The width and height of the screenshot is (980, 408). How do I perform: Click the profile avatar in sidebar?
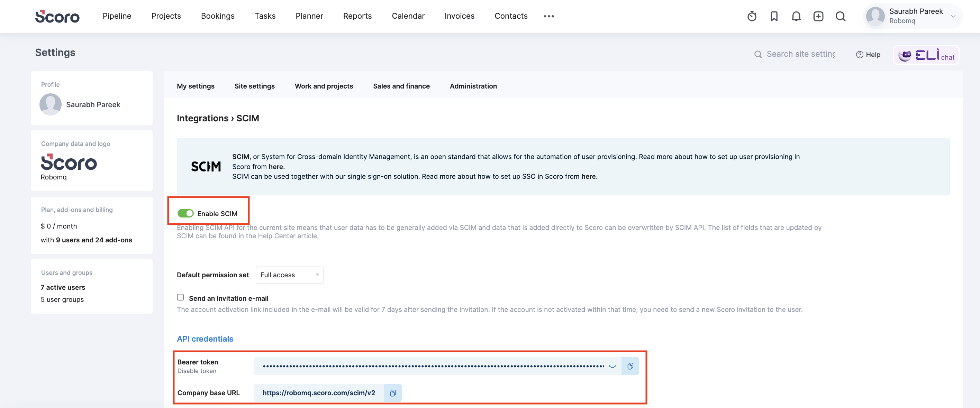(x=50, y=104)
